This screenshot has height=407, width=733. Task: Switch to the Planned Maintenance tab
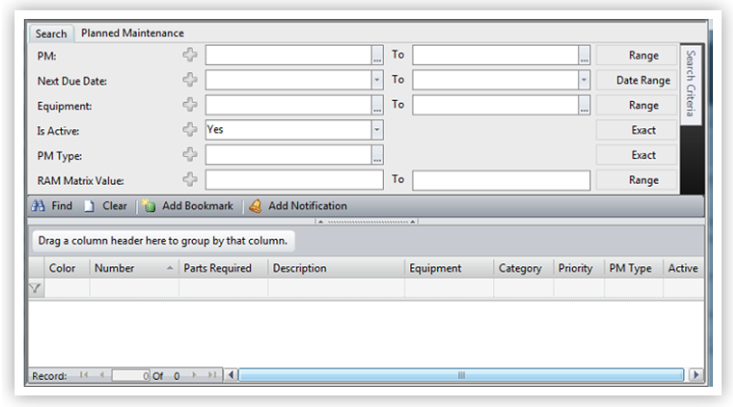coord(132,34)
